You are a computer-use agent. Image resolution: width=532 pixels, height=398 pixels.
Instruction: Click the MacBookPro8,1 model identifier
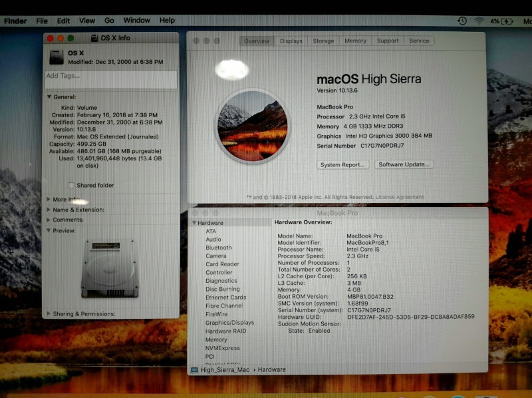pyautogui.click(x=368, y=242)
